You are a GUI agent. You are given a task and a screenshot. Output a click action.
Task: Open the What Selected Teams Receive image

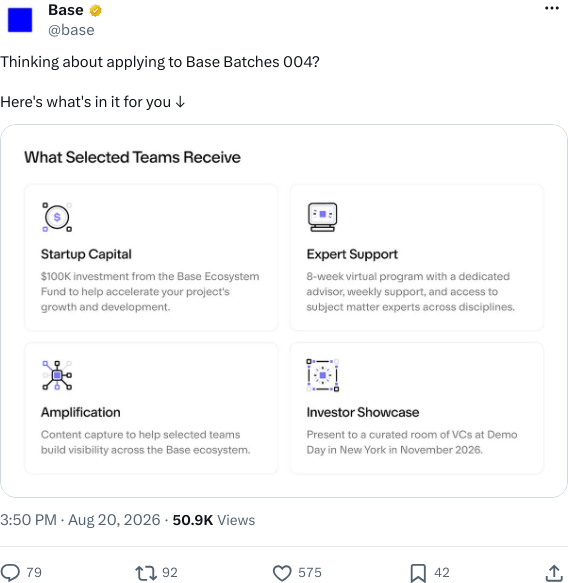pyautogui.click(x=284, y=311)
